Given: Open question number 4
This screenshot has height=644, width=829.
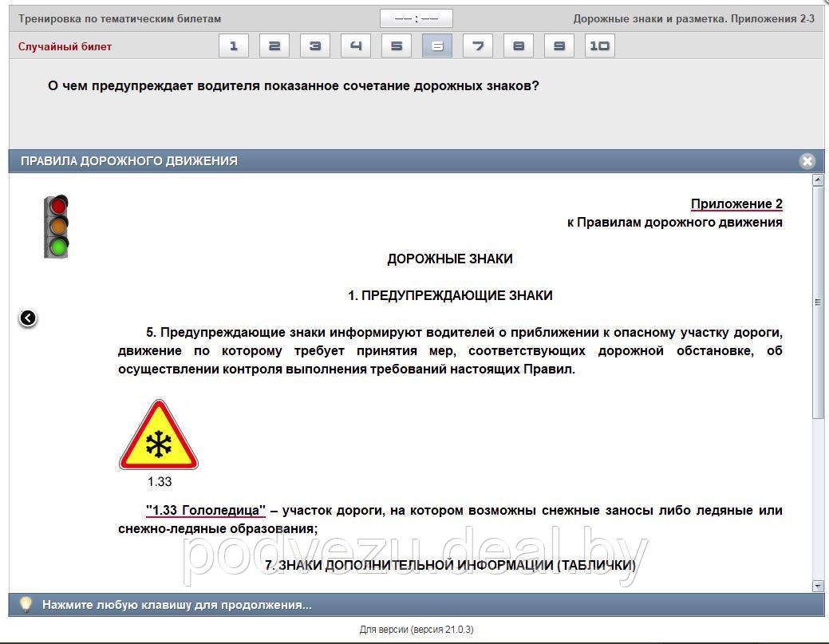Looking at the screenshot, I should (x=356, y=46).
